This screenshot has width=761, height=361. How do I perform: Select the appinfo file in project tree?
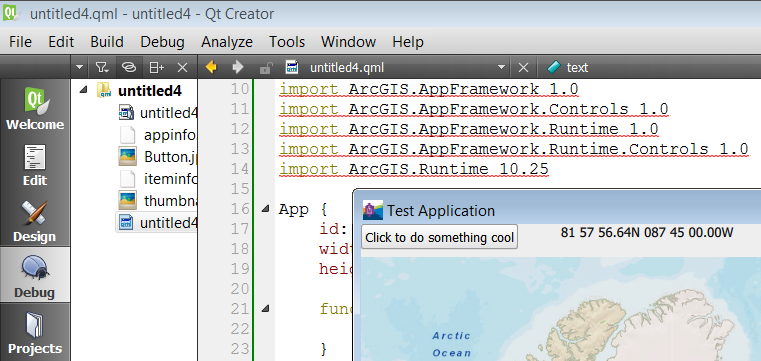pyautogui.click(x=158, y=135)
